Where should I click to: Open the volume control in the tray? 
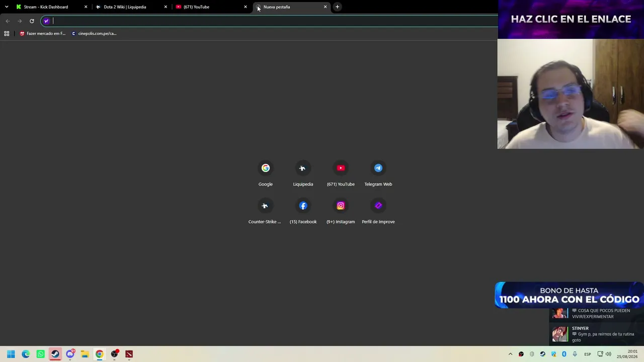pyautogui.click(x=608, y=354)
